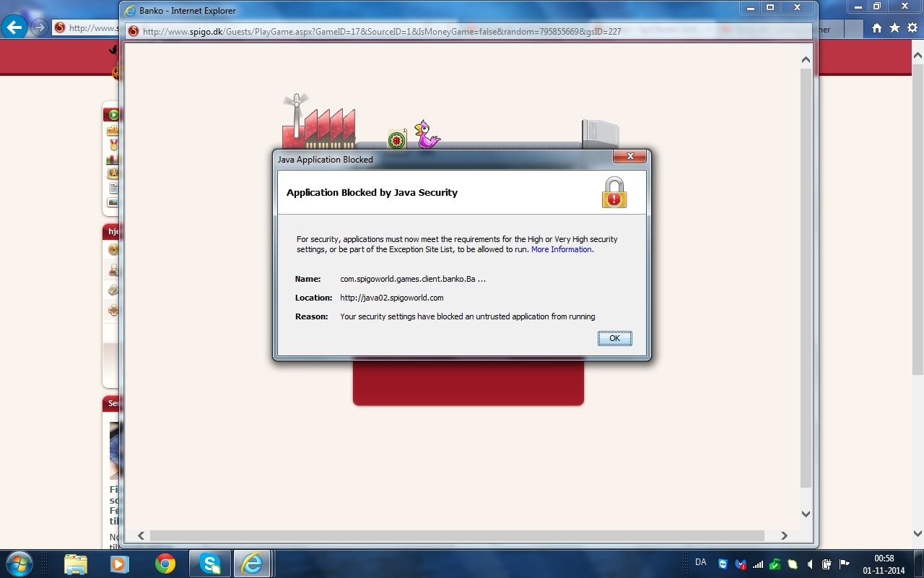
Task: Open the favorites star icon
Action: pos(894,28)
